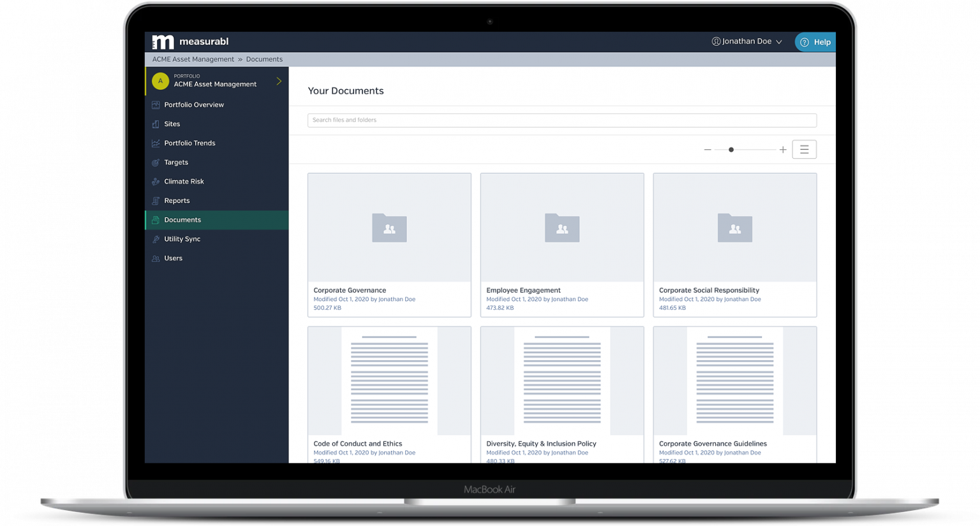Open the Corporate Governance folder
The height and width of the screenshot is (526, 980).
pos(389,245)
